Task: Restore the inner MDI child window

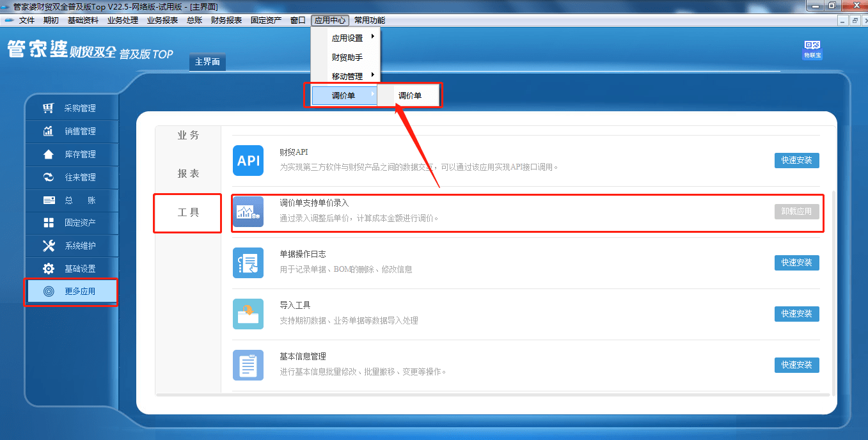Action: click(x=854, y=20)
